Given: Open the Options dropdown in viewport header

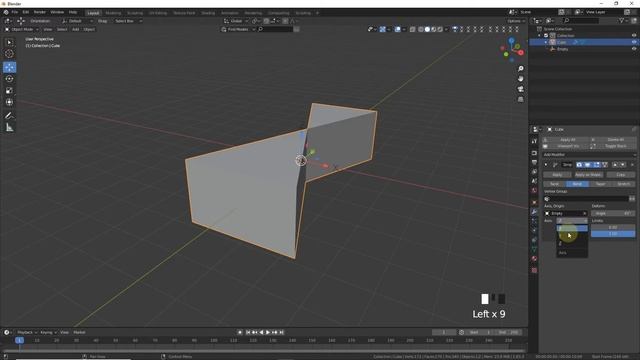Looking at the screenshot, I should point(516,21).
